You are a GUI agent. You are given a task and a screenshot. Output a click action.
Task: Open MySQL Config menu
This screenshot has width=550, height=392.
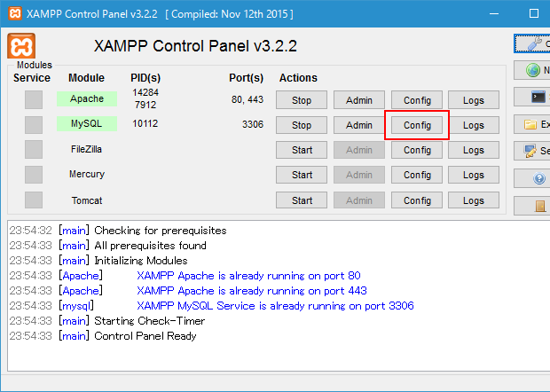417,125
